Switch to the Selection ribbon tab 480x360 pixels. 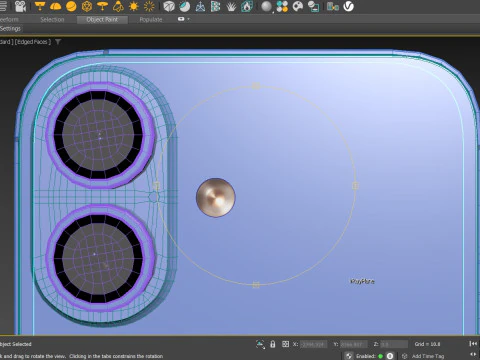point(52,20)
